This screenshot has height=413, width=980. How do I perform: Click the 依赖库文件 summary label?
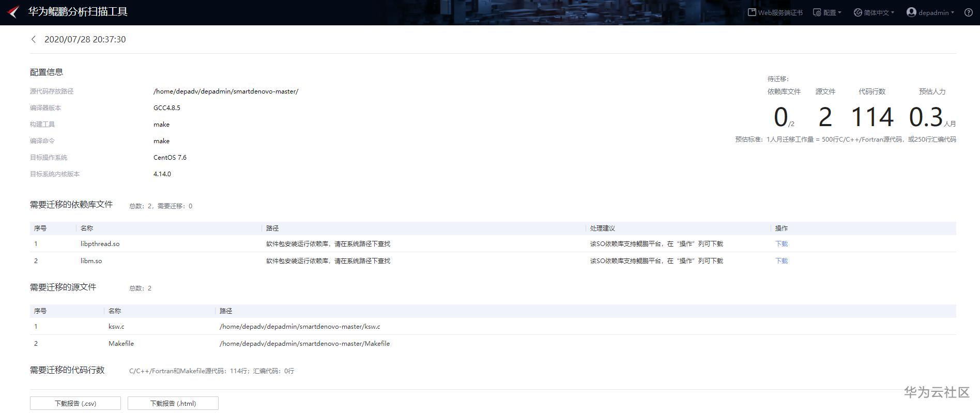(784, 91)
